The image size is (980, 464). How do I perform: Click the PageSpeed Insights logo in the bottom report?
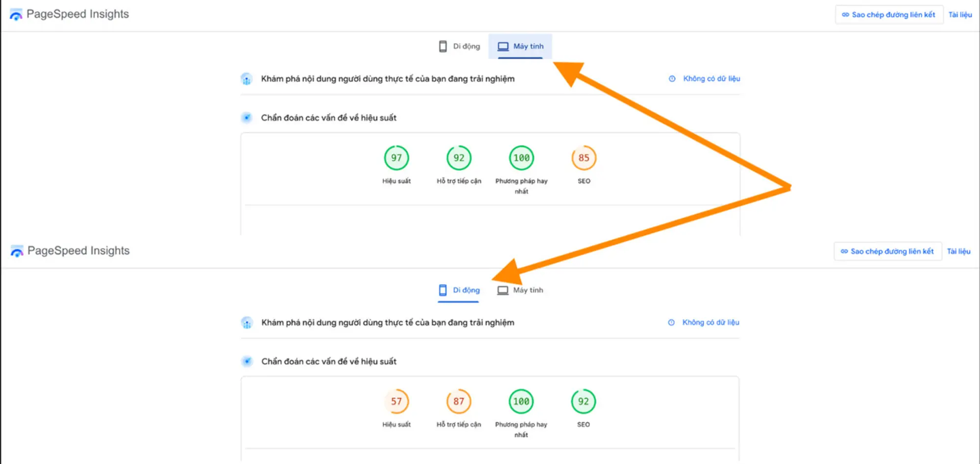(x=17, y=251)
